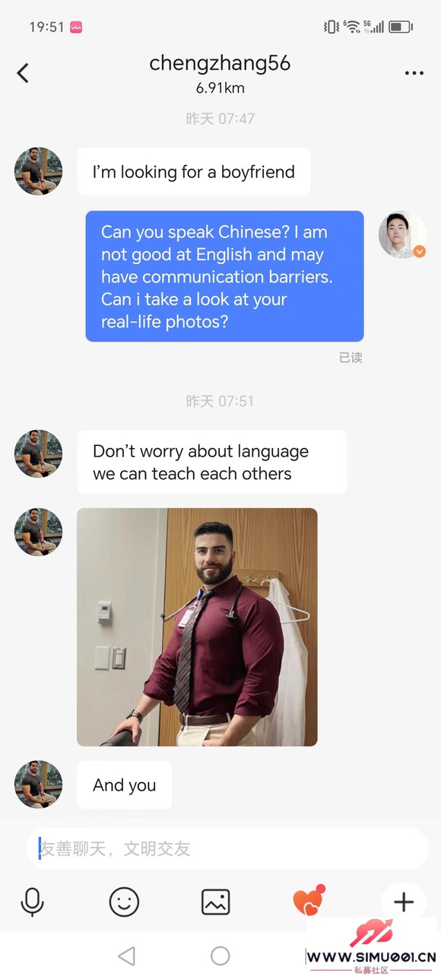Tap the "Don't worry about language" message
The height and width of the screenshot is (980, 441).
(x=212, y=462)
